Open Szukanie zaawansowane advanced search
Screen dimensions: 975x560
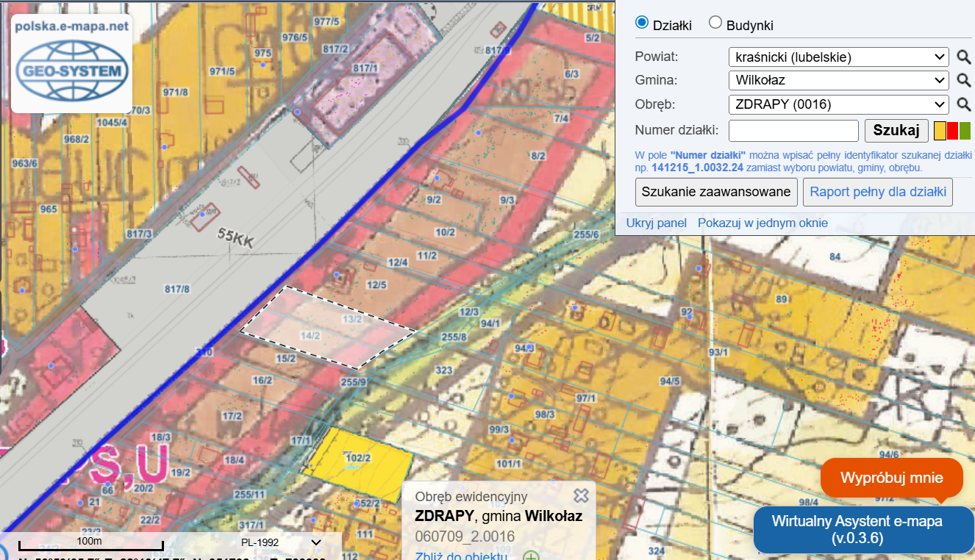(x=716, y=192)
